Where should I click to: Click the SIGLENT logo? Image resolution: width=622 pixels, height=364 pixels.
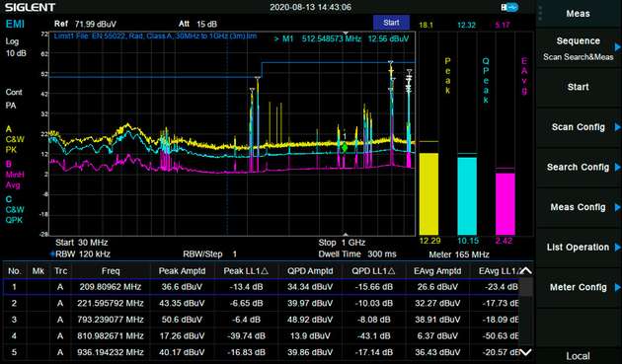30,7
